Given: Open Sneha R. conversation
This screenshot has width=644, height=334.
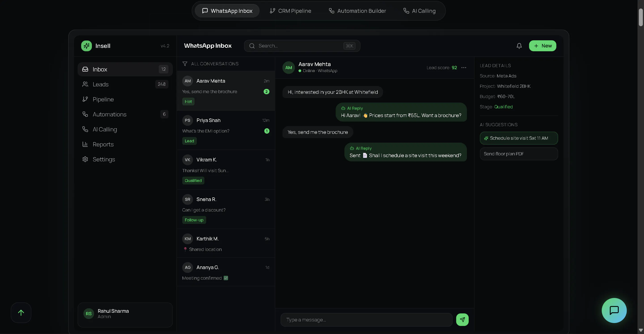Looking at the screenshot, I should click(x=226, y=209).
